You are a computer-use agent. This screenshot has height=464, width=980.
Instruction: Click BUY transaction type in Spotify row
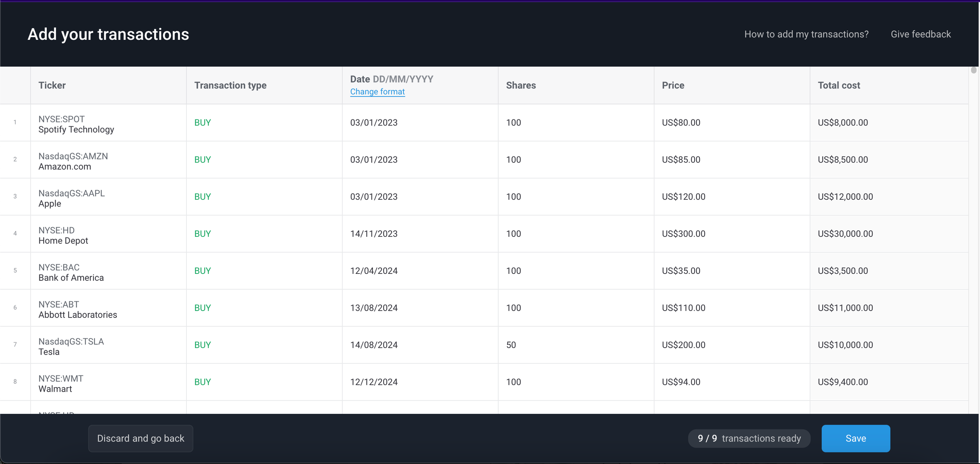264,123
